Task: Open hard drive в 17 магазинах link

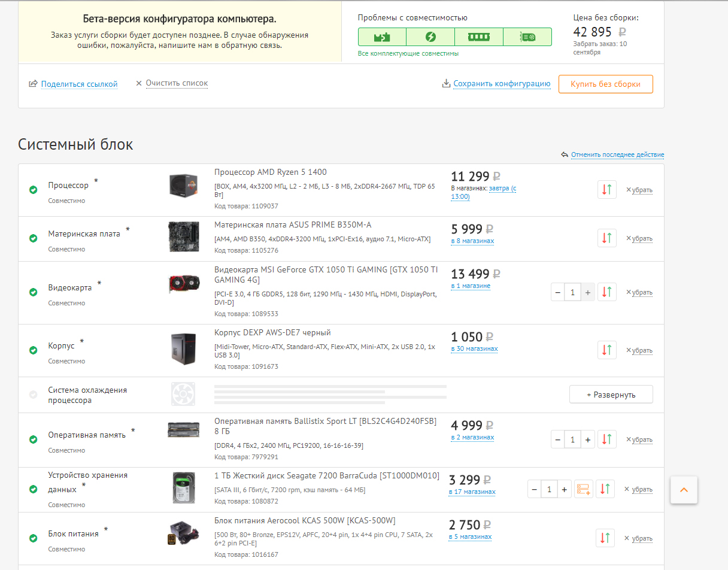Action: tap(472, 492)
